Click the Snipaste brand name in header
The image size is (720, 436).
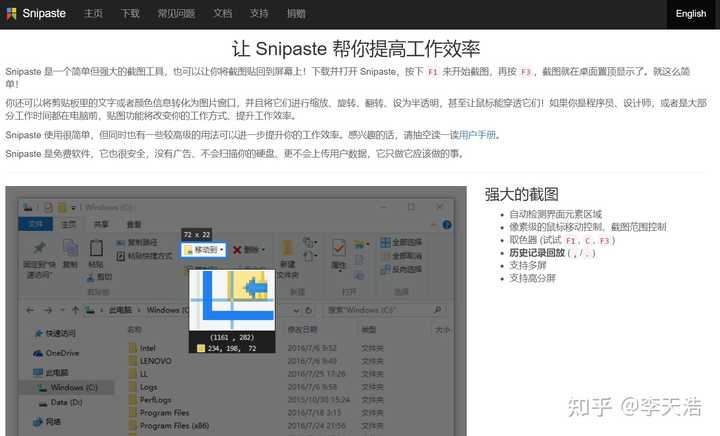44,14
